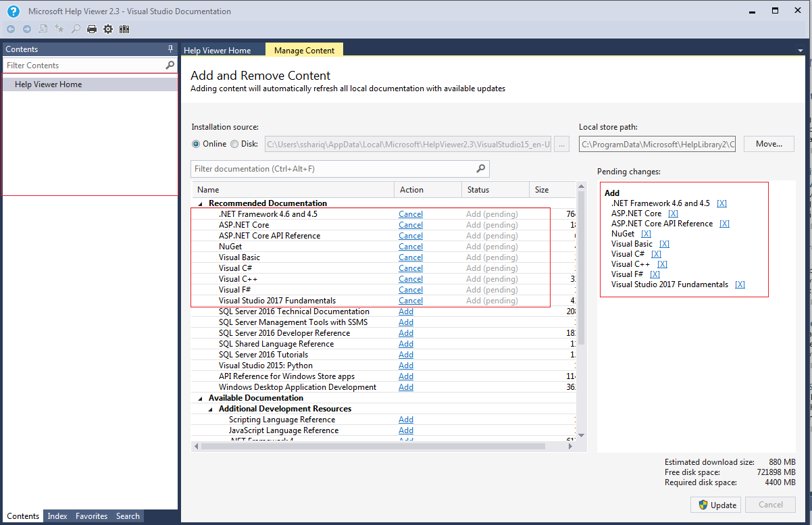Click the Forward navigation arrow icon
The image size is (812, 525).
pyautogui.click(x=27, y=29)
